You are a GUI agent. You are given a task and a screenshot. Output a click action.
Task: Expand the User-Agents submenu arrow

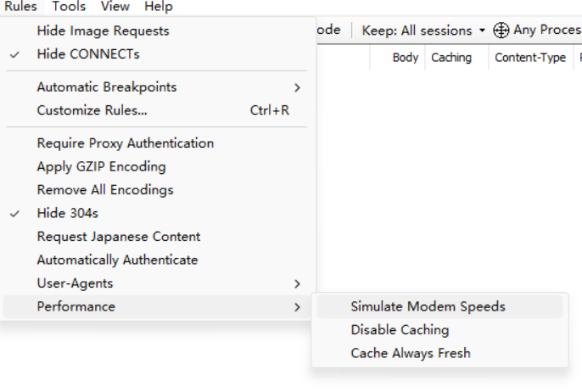[x=297, y=284]
